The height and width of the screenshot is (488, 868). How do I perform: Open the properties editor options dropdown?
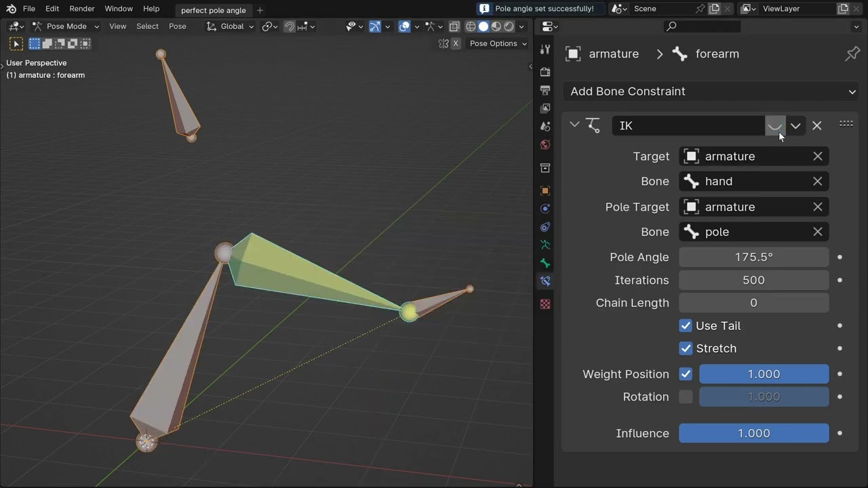pyautogui.click(x=856, y=26)
